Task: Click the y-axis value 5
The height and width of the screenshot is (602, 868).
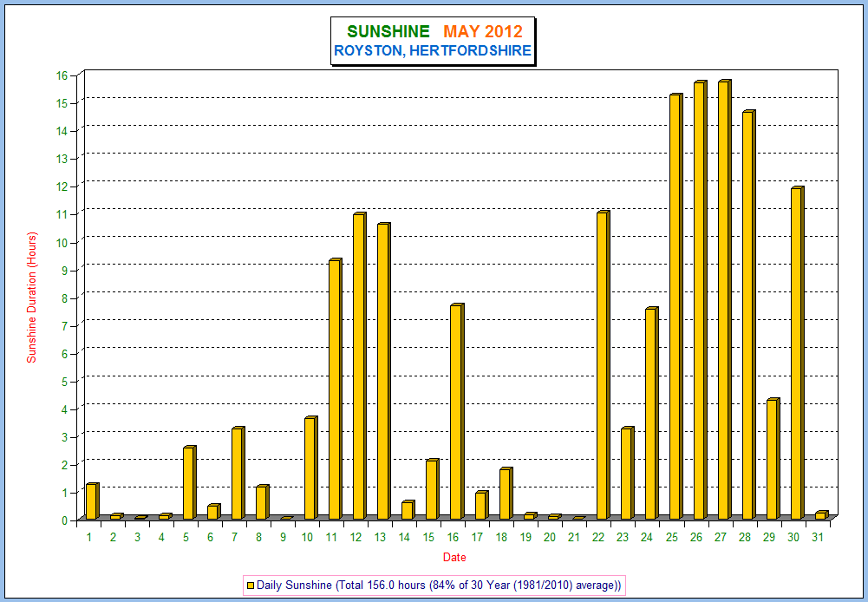Action: pos(64,382)
